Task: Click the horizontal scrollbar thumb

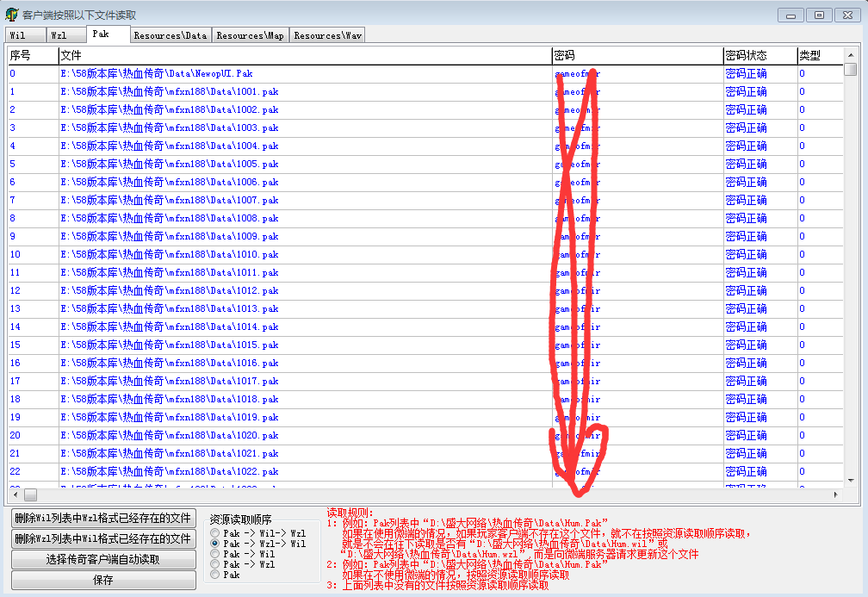Action: pyautogui.click(x=30, y=494)
